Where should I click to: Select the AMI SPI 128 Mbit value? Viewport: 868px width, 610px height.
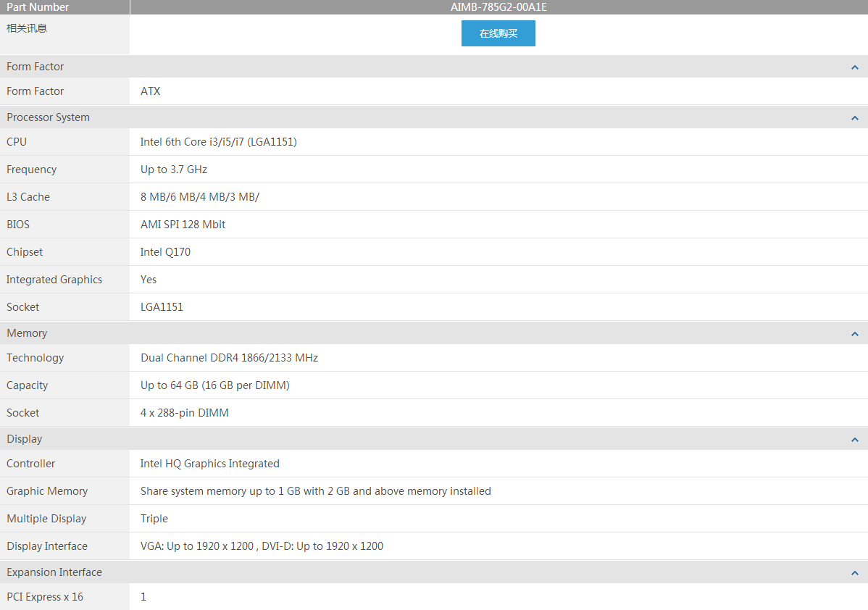click(183, 224)
